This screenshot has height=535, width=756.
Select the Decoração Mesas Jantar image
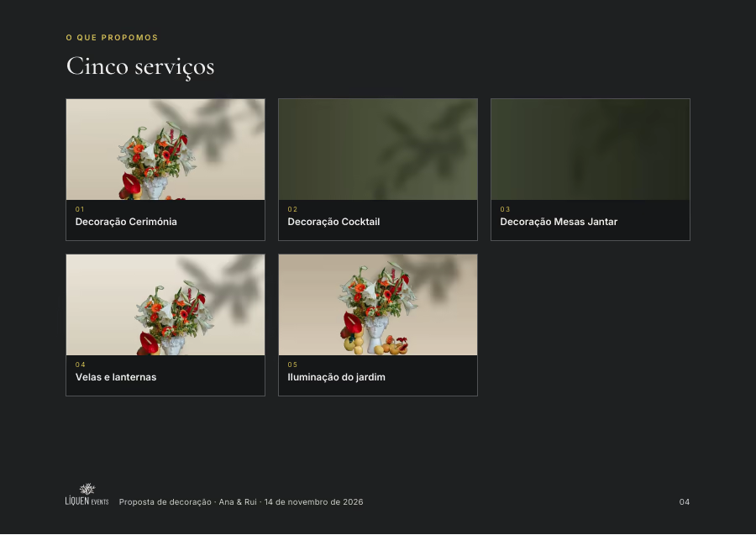coord(591,149)
